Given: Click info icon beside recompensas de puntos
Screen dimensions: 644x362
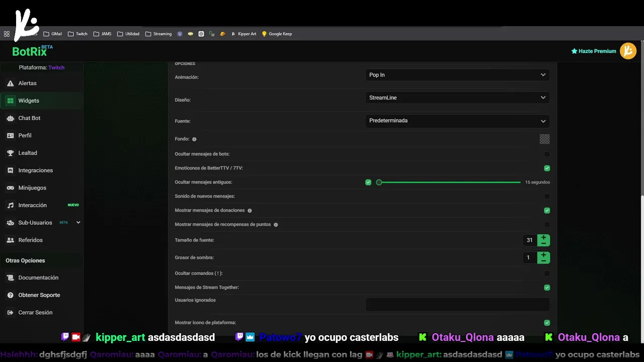Looking at the screenshot, I should 276,225.
